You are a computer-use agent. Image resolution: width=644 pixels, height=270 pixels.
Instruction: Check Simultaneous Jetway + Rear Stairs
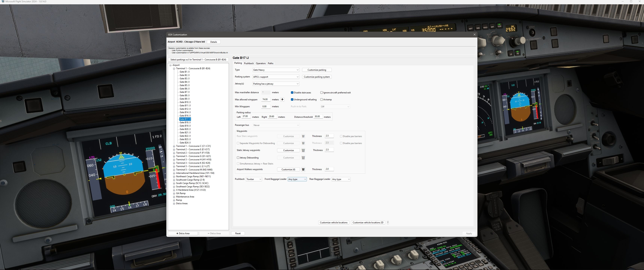(x=238, y=164)
